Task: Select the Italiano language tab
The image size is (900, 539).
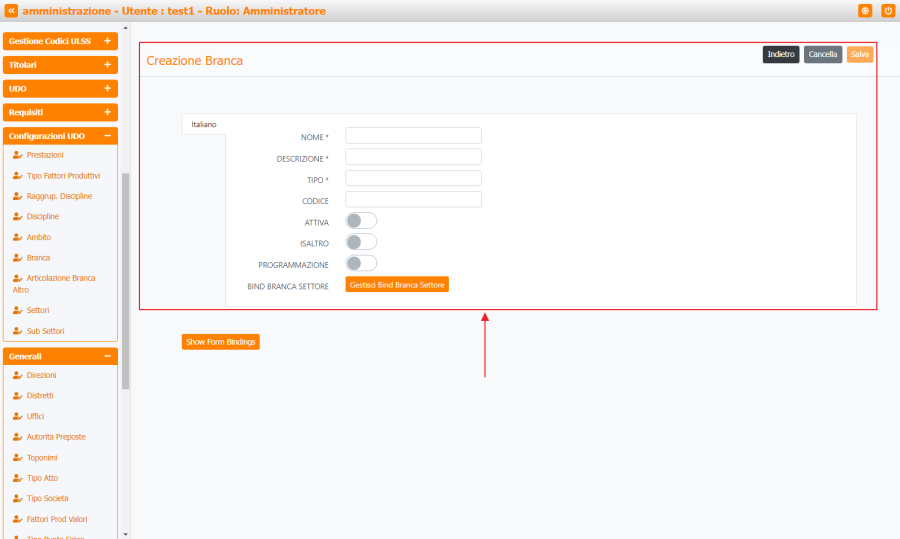Action: (x=203, y=124)
